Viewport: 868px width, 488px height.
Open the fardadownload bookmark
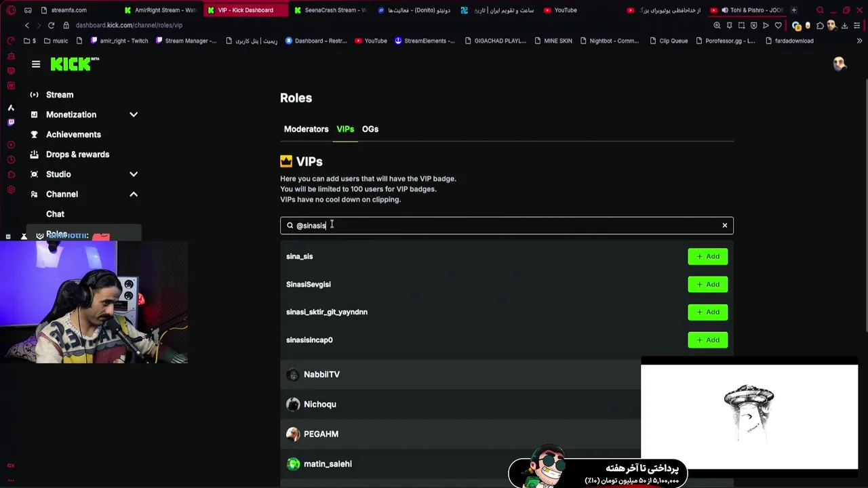point(789,41)
